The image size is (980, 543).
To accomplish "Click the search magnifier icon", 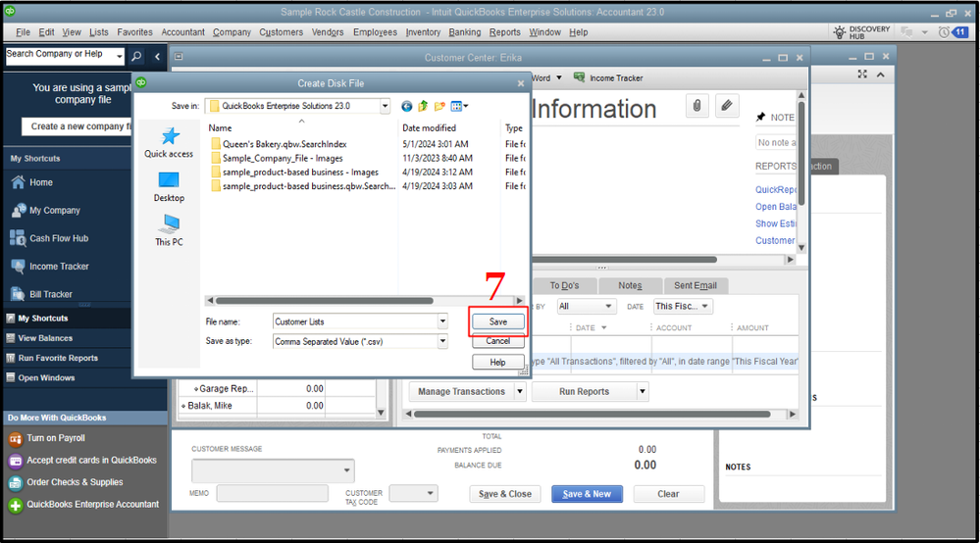I will (136, 57).
